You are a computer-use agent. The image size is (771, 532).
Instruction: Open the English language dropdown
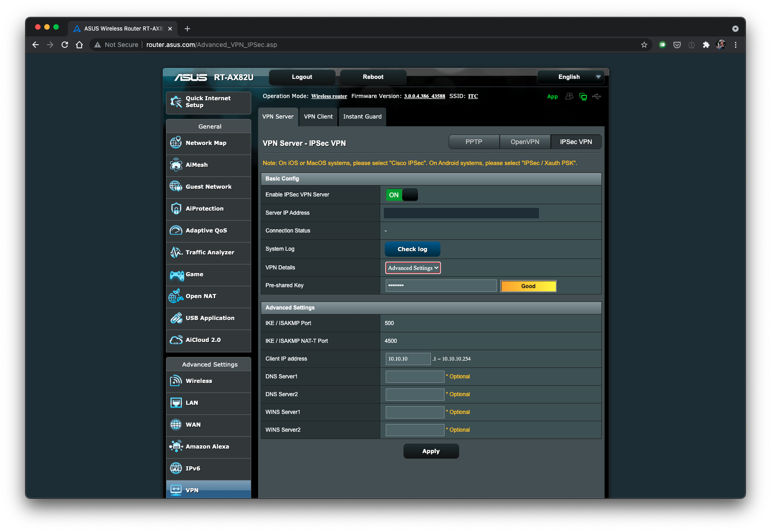click(570, 77)
